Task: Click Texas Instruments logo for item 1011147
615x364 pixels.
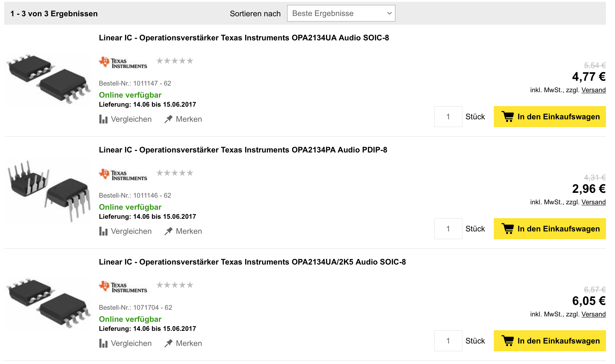Action: click(123, 63)
